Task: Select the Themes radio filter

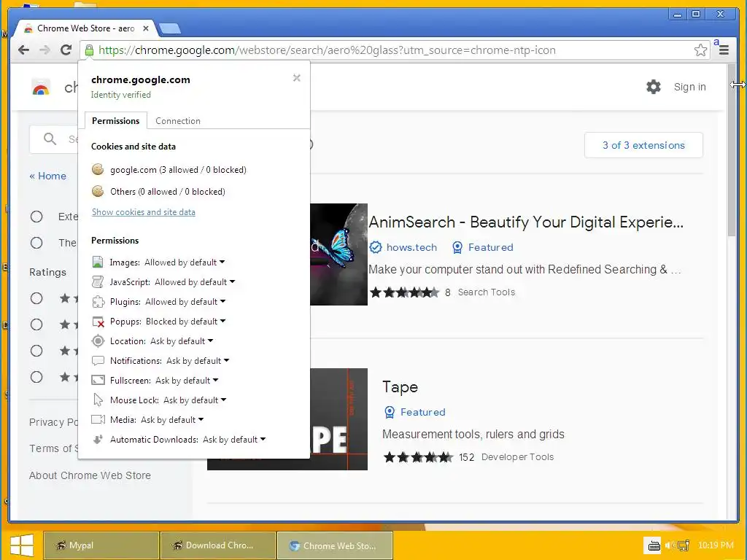Action: (36, 243)
